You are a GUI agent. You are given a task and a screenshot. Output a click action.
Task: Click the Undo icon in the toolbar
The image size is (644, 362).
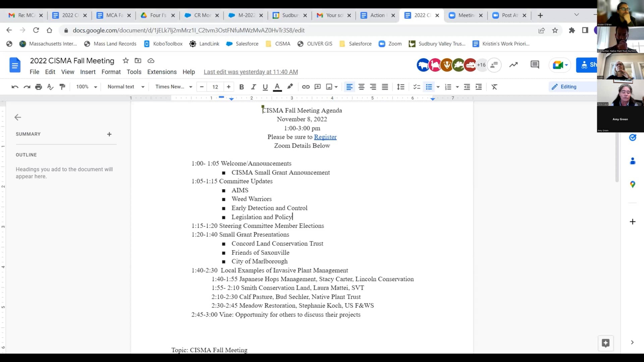14,87
